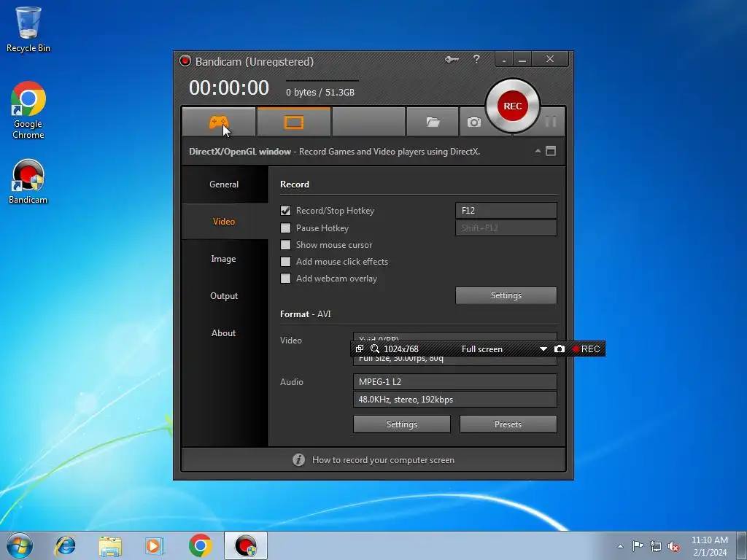Open the Record section Settings button

[x=506, y=295]
